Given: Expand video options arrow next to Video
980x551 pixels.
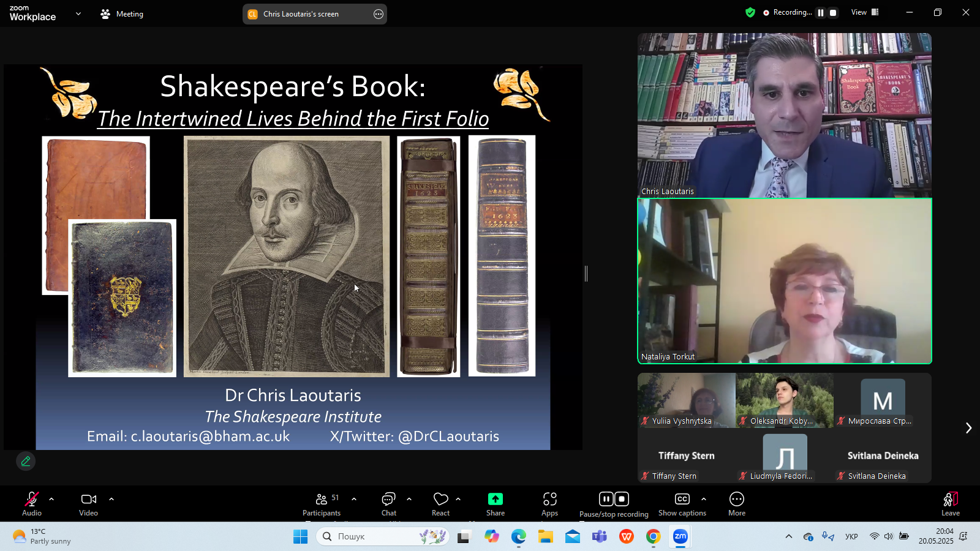Looking at the screenshot, I should 111,499.
